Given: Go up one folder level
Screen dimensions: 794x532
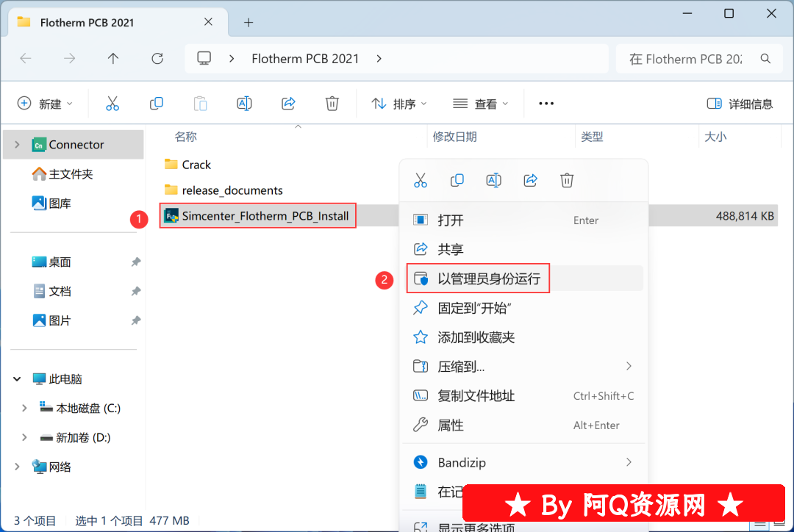Looking at the screenshot, I should [113, 59].
